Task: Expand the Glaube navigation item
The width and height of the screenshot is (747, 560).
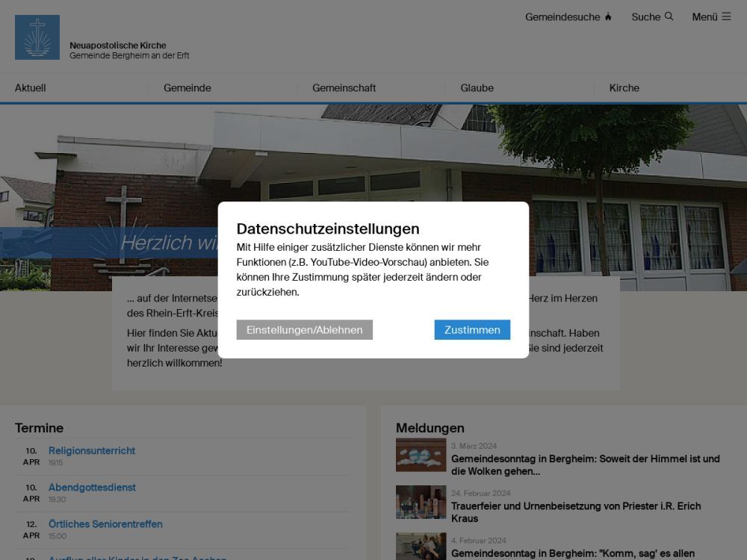Action: click(x=477, y=88)
